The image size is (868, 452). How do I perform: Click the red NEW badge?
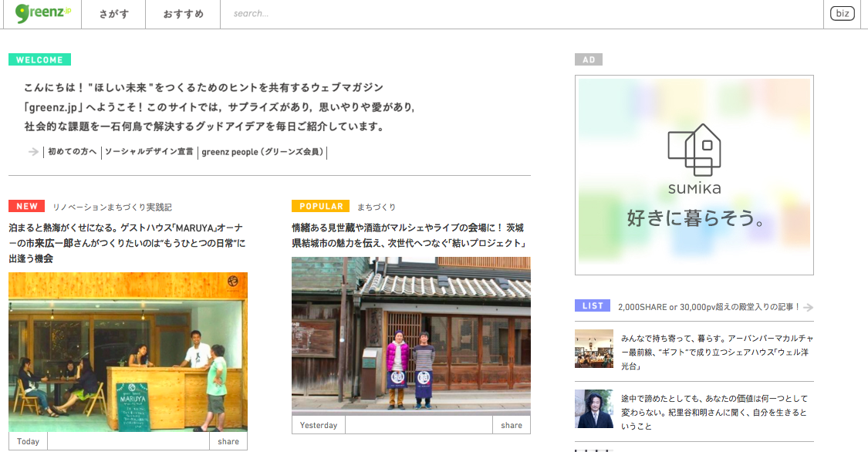25,206
